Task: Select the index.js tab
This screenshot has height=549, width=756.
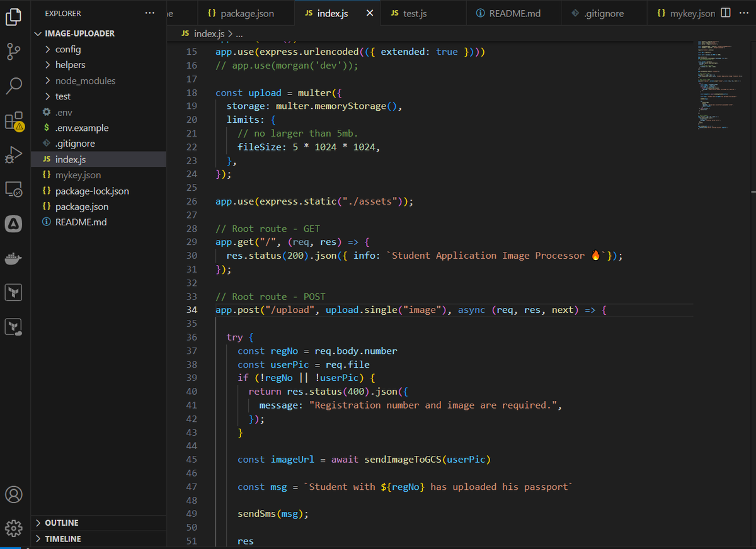Action: click(x=337, y=13)
